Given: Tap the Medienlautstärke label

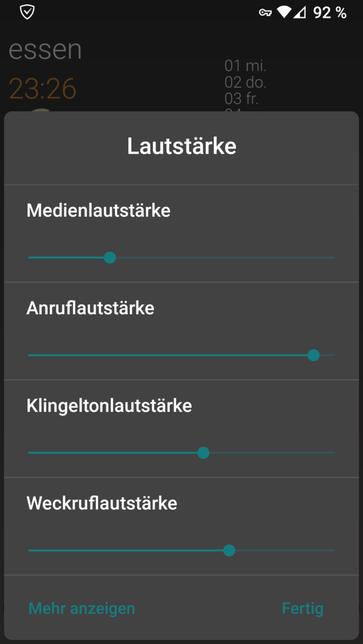Looking at the screenshot, I should (99, 210).
